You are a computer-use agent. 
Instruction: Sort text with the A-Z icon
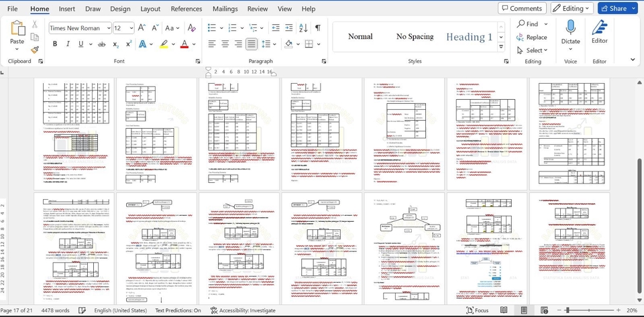(303, 28)
